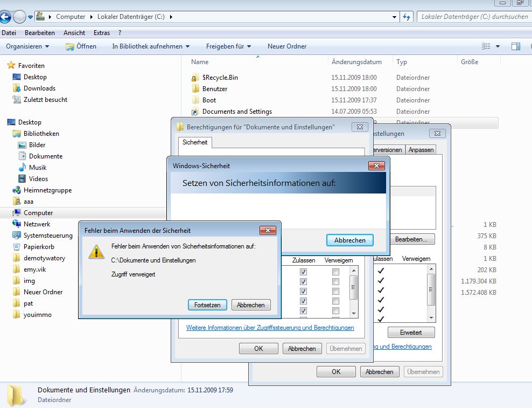Toggle second Zulassen checkbox in permissions list
The width and height of the screenshot is (532, 408).
(x=303, y=282)
